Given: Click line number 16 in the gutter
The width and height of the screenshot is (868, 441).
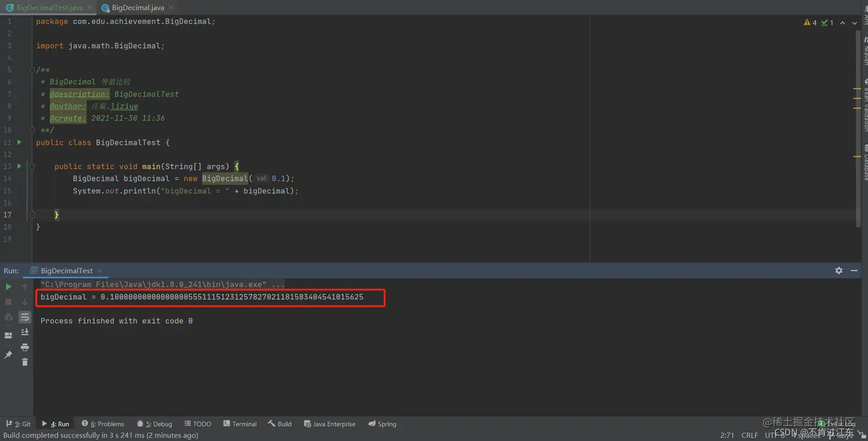Looking at the screenshot, I should tap(8, 203).
